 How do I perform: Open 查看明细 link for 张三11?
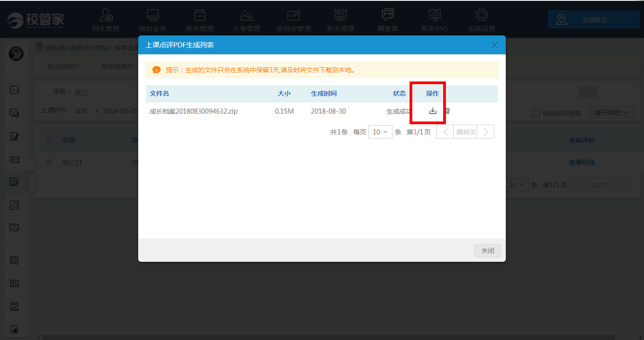(581, 162)
